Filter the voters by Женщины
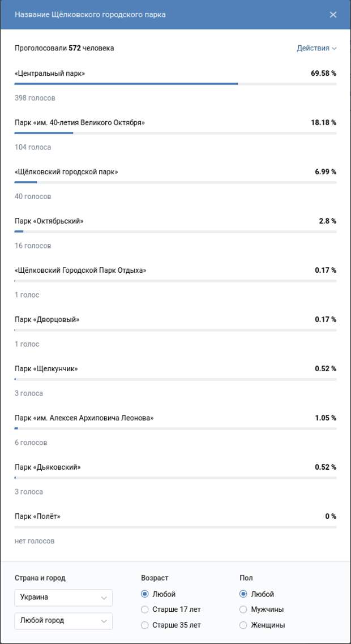351x644 pixels. (x=262, y=625)
